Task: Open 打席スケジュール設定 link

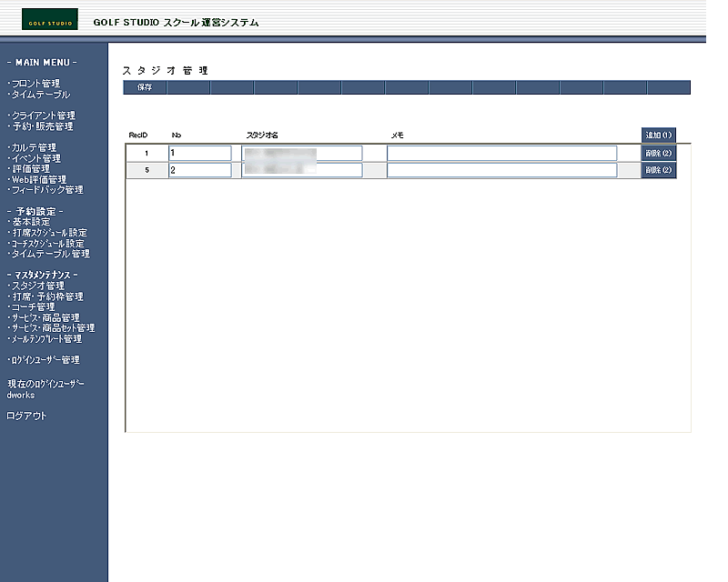Action: coord(49,233)
